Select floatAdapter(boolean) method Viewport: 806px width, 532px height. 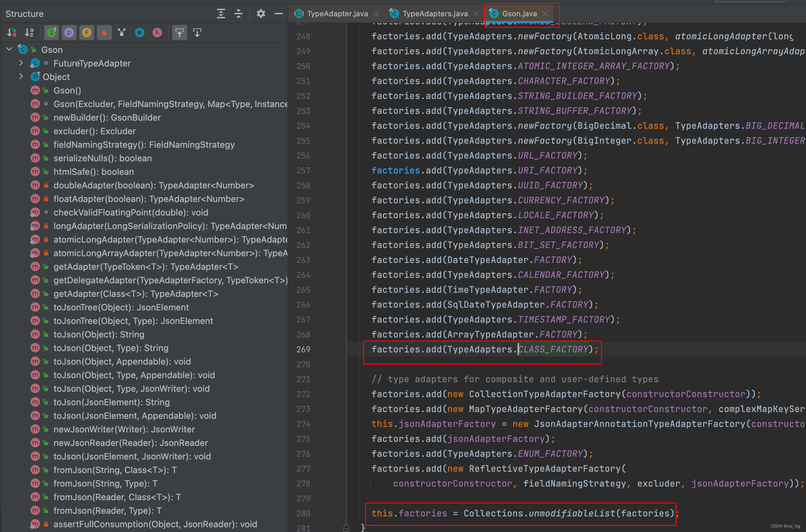pos(149,199)
